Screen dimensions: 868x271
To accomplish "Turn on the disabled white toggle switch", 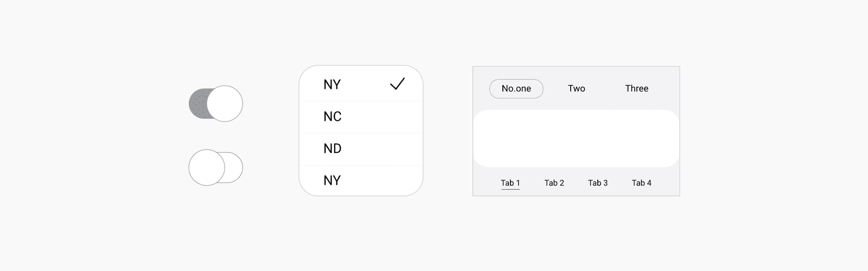I will pyautogui.click(x=215, y=167).
